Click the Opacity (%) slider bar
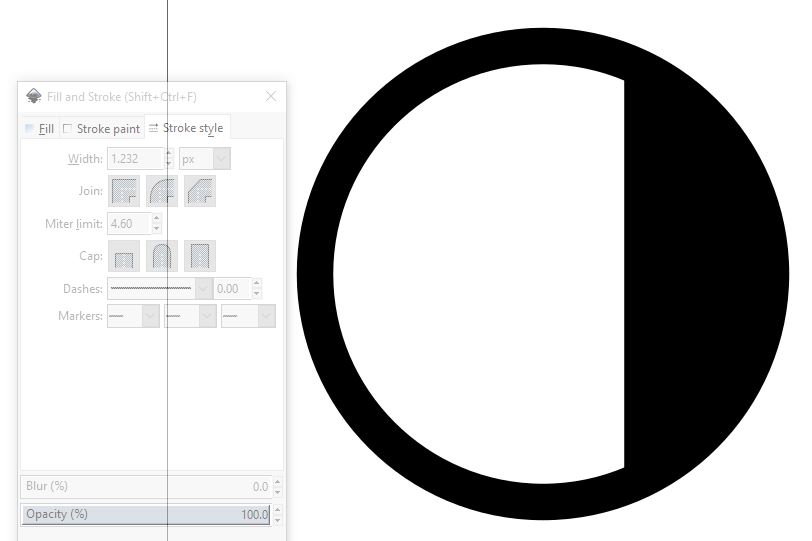This screenshot has width=812, height=541. (146, 514)
